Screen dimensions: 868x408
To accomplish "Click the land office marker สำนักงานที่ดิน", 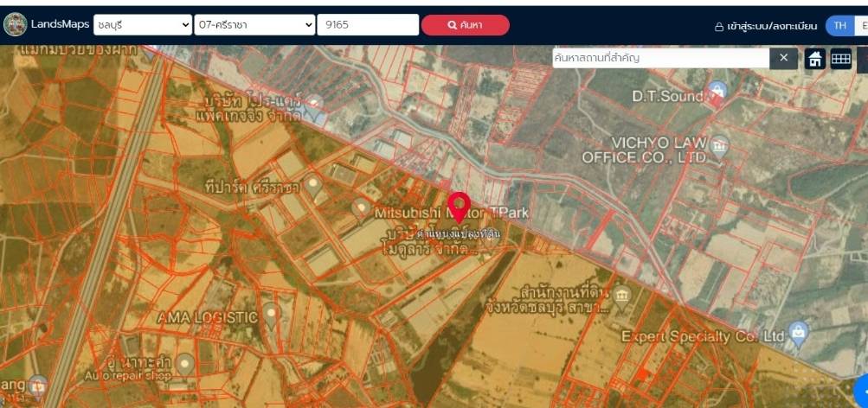I will pos(621,296).
